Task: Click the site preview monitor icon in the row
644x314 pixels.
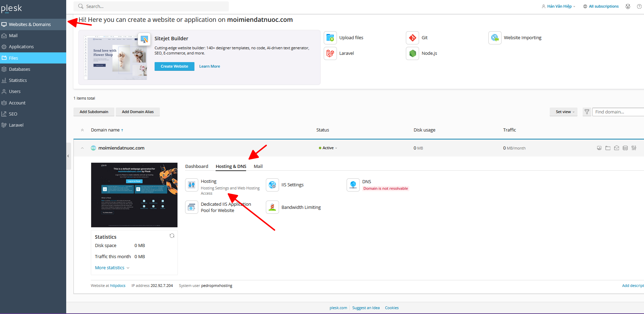Action: pos(599,148)
